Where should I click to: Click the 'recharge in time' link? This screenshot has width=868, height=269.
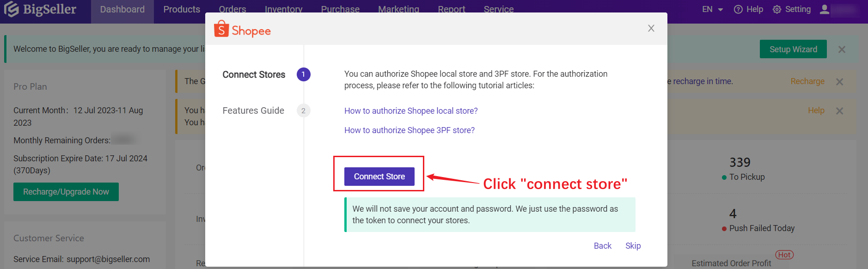[x=703, y=81]
